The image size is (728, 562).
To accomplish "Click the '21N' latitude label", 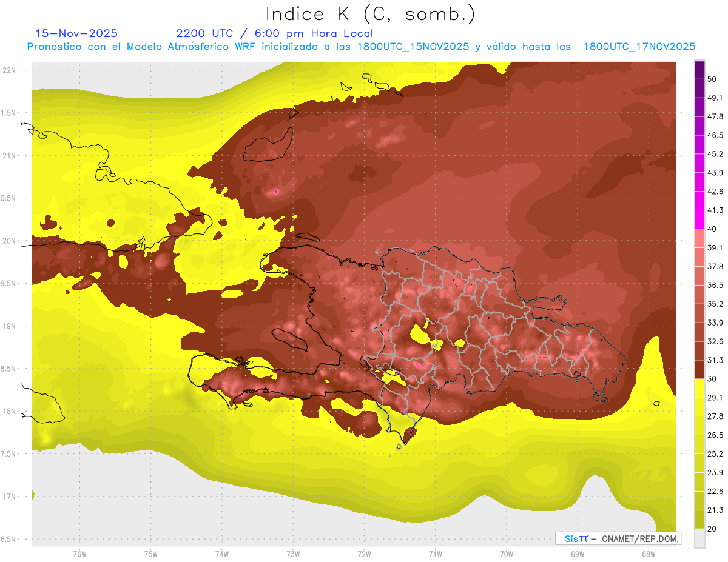I will pyautogui.click(x=10, y=155).
